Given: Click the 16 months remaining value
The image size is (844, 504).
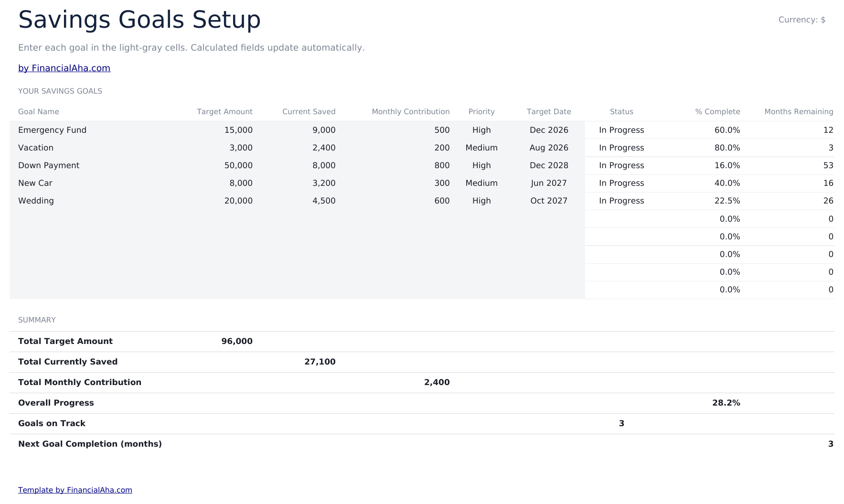Looking at the screenshot, I should pos(828,183).
